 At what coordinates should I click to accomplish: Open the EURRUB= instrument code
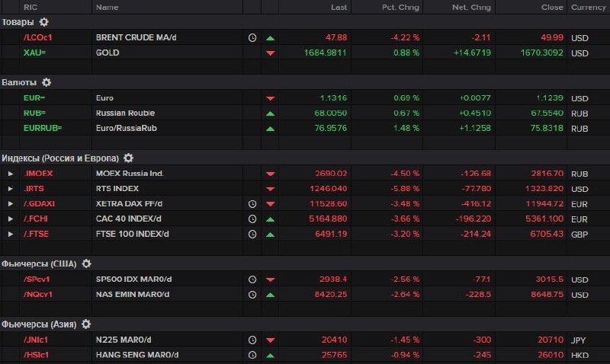click(43, 128)
